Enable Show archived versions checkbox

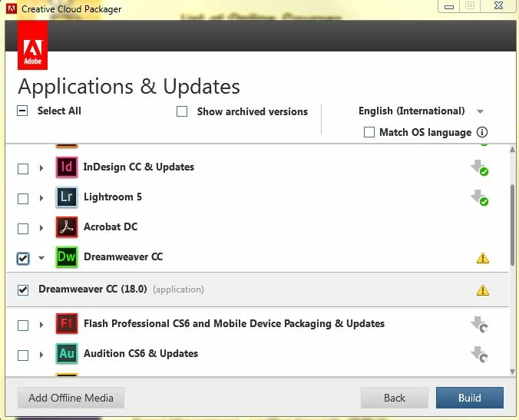click(x=182, y=111)
